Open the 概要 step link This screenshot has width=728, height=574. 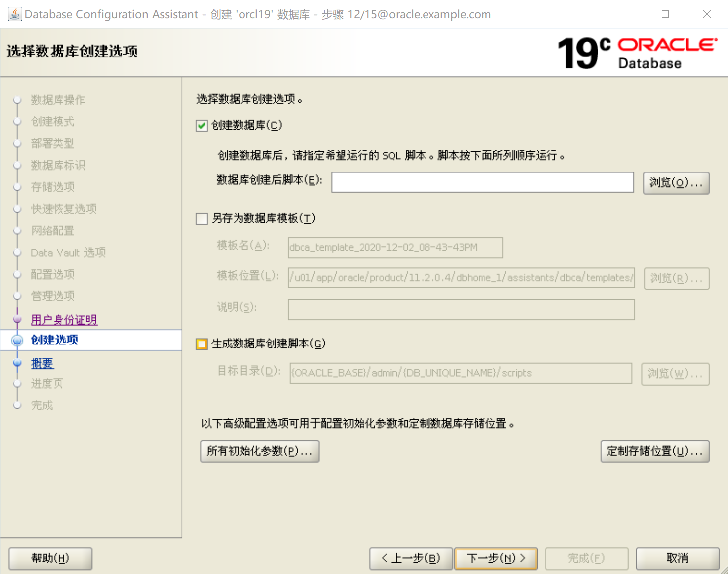42,363
